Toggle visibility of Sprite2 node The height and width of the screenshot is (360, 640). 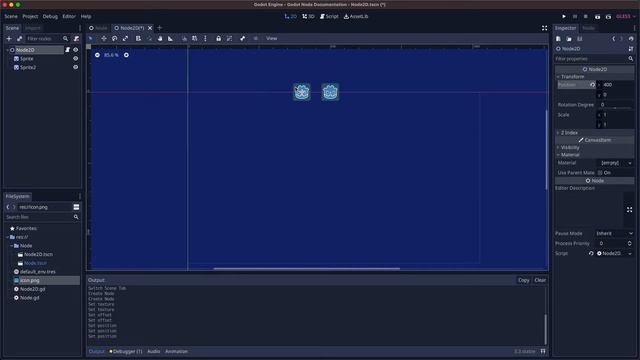[x=76, y=67]
